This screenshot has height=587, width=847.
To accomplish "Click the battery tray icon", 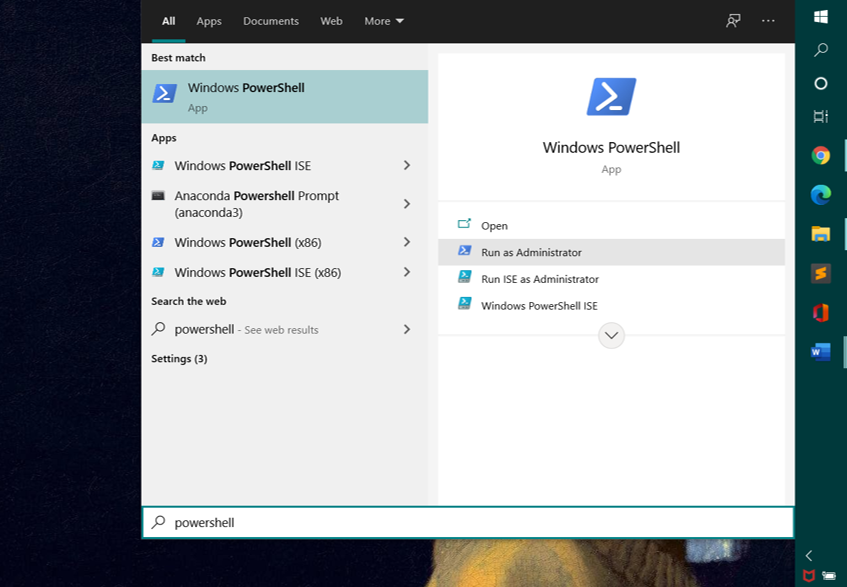I will [829, 576].
